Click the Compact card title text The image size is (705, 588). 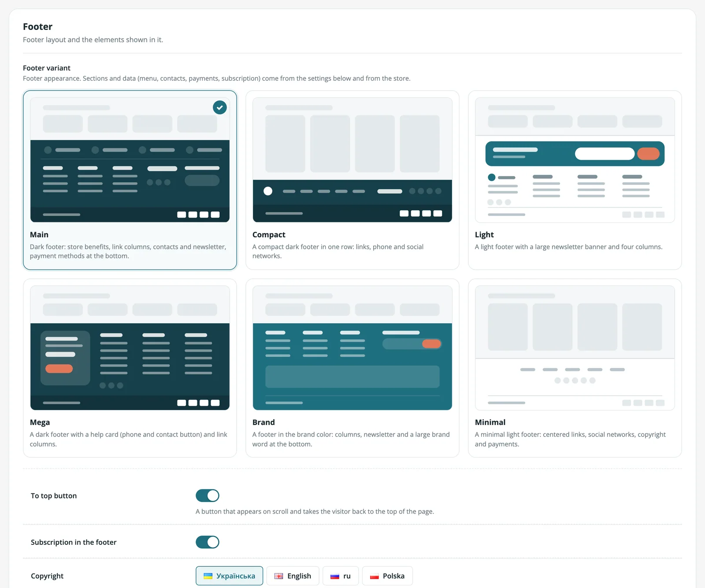tap(269, 235)
